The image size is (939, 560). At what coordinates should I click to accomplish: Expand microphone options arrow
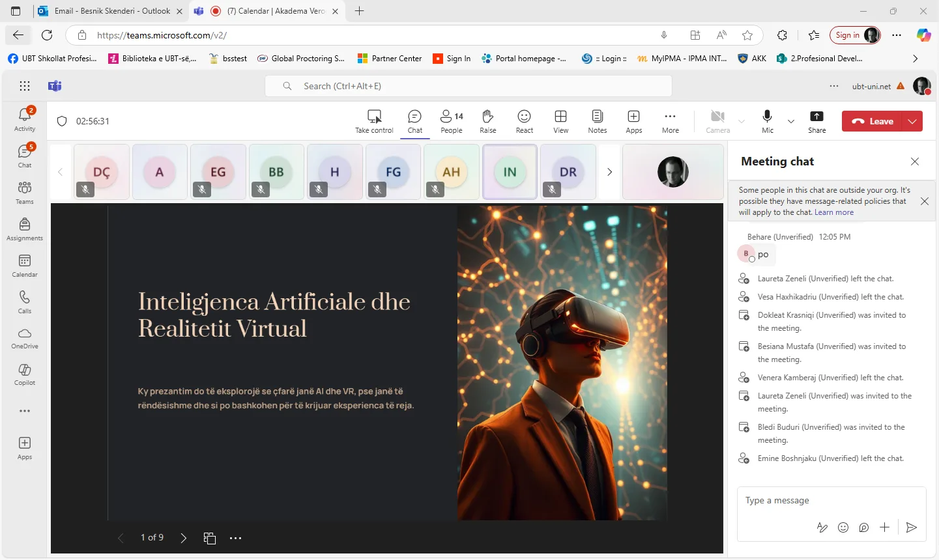[791, 121]
